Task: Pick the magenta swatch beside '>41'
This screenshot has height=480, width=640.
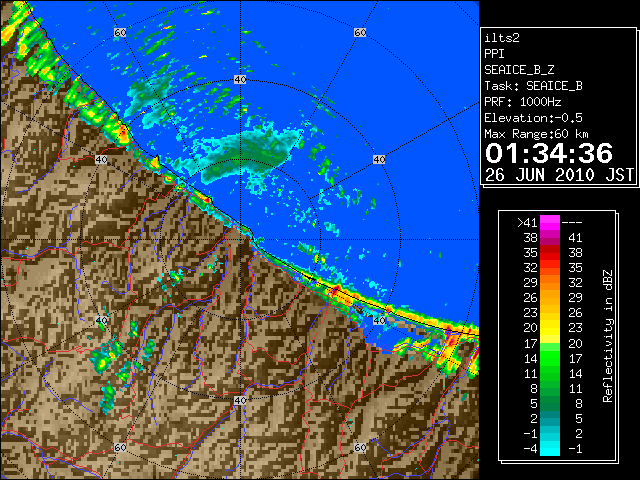Action: pos(550,222)
